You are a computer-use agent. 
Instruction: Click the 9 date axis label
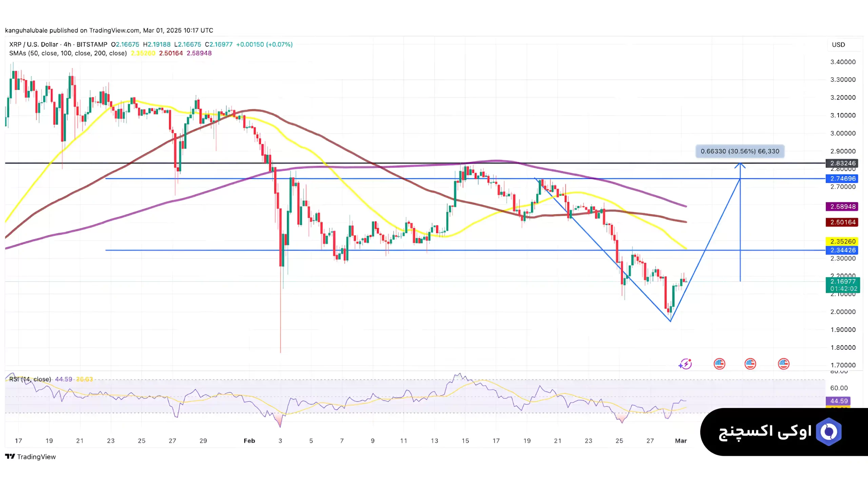[373, 441]
